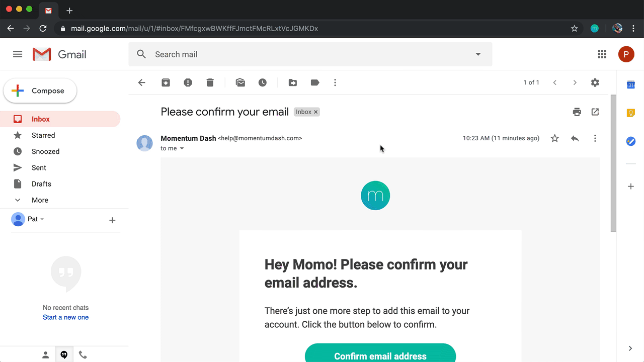Screen dimensions: 644x362
Task: Snooze this email
Action: tap(262, 82)
